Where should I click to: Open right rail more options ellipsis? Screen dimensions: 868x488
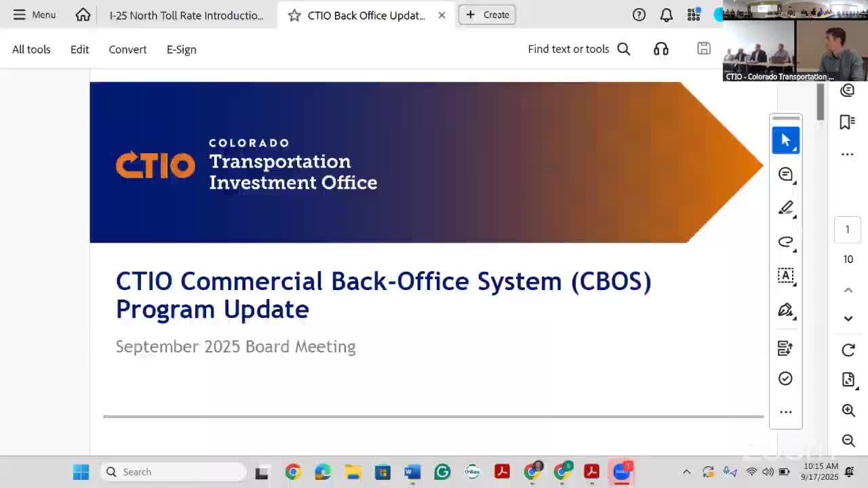847,155
